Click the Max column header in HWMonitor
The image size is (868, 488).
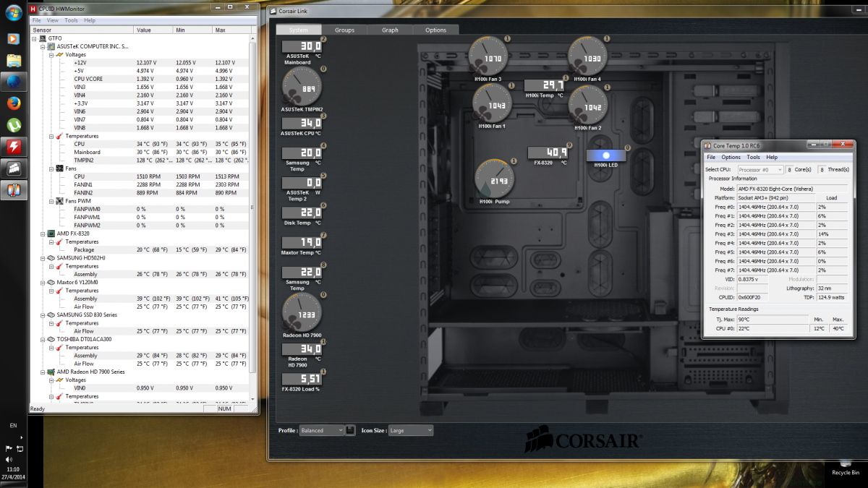click(231, 30)
